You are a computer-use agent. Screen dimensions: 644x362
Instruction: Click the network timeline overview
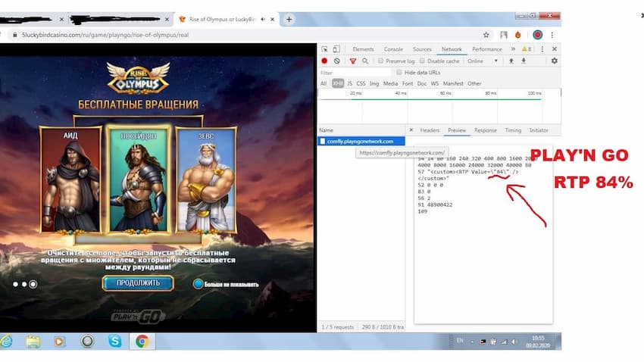click(x=439, y=107)
